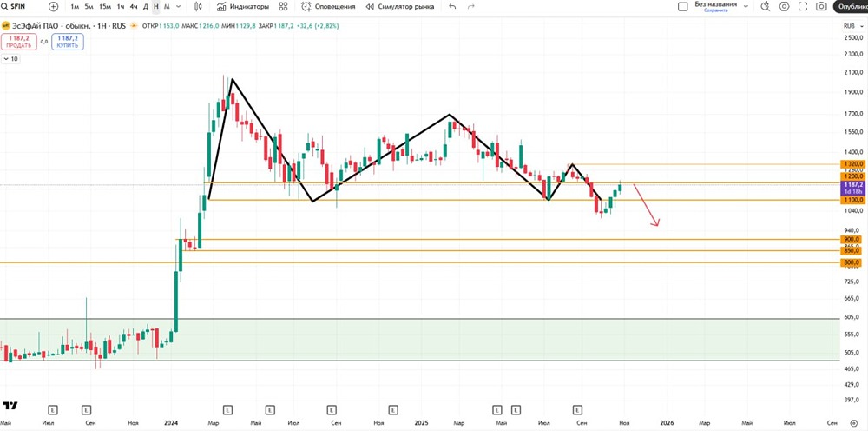Select the weekly Н interval
The image size is (868, 431).
pos(156,7)
